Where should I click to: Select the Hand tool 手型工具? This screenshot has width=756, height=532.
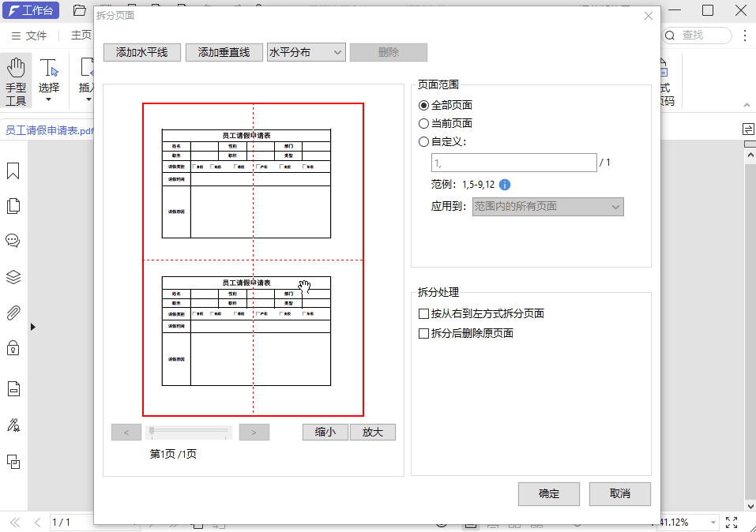point(16,73)
